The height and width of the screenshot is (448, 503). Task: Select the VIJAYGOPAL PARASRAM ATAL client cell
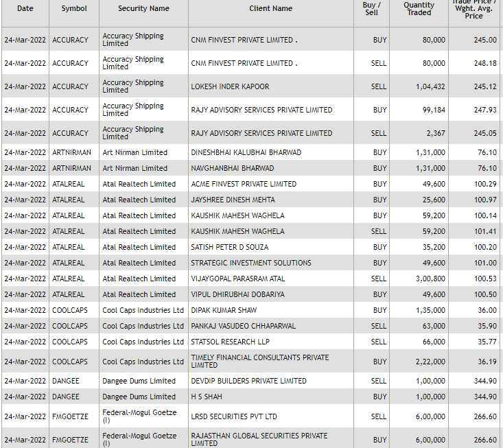pyautogui.click(x=237, y=279)
